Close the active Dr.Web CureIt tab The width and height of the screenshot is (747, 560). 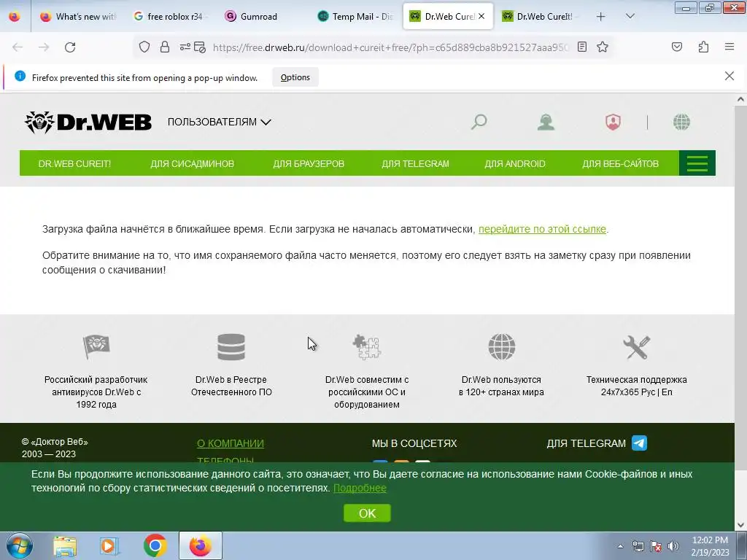pos(481,16)
